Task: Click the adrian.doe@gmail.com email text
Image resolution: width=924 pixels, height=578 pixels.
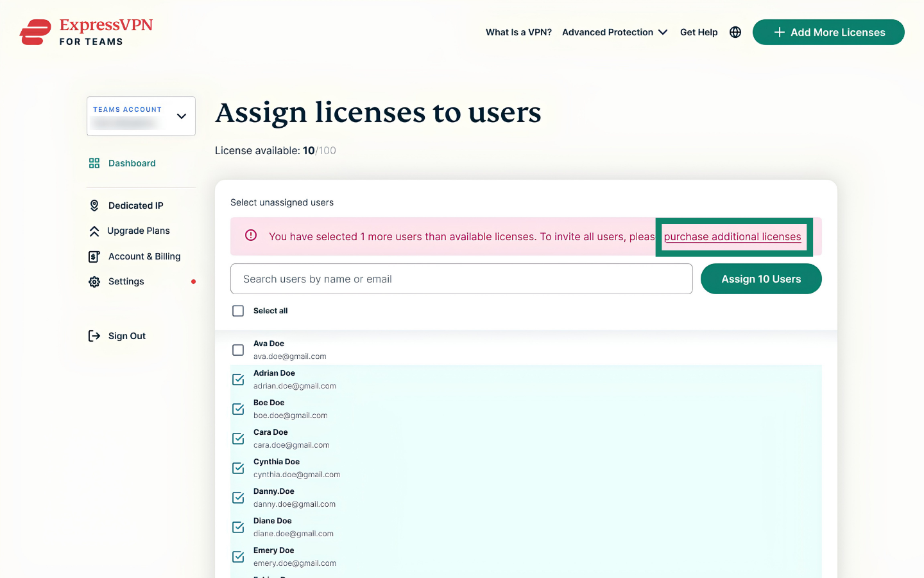Action: click(x=295, y=386)
